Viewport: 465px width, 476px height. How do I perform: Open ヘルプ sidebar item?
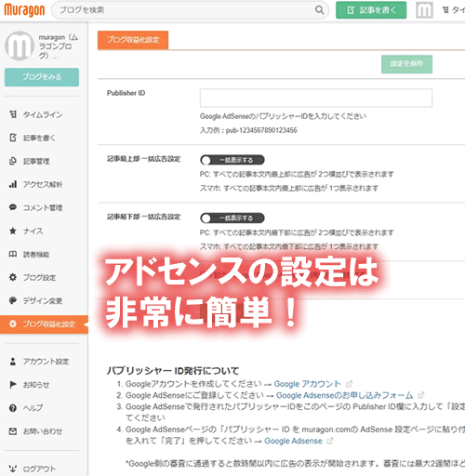(33, 408)
